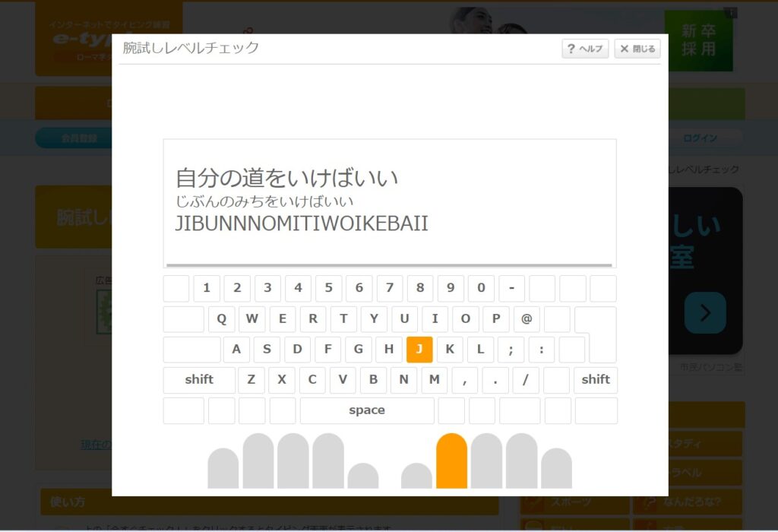Expand the lesson banner via teal arrow chevron
Viewport: 778px width, 532px height.
[704, 312]
